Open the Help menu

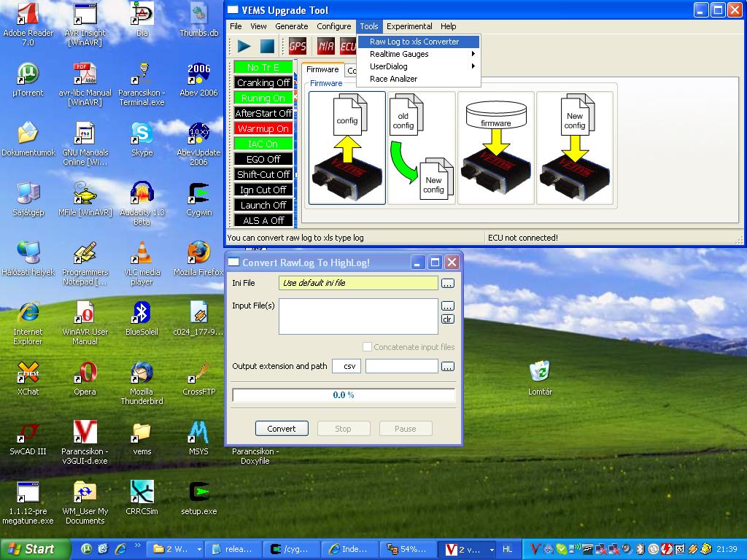(x=449, y=26)
